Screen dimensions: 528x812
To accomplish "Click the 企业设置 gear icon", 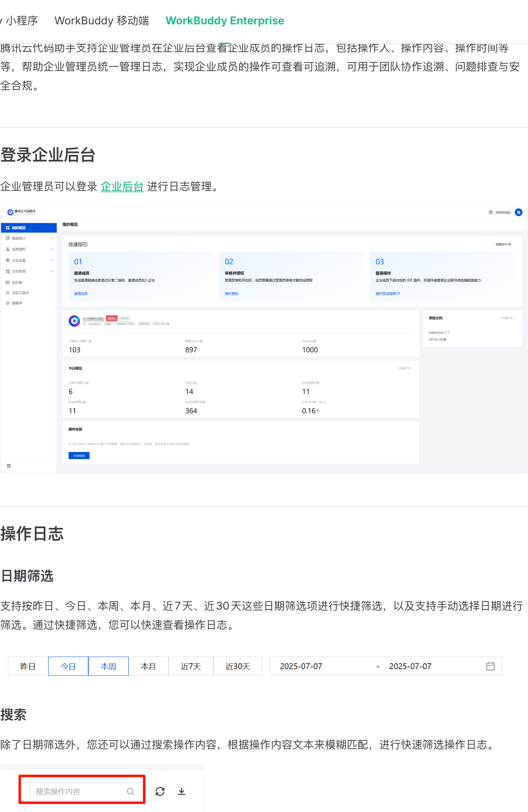I will pos(7,260).
